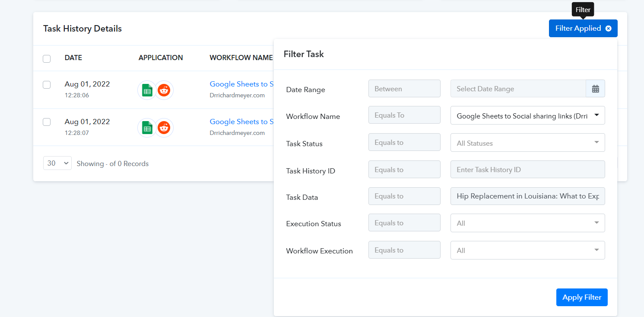Click Equals to operator for Workflow Execution

click(404, 250)
